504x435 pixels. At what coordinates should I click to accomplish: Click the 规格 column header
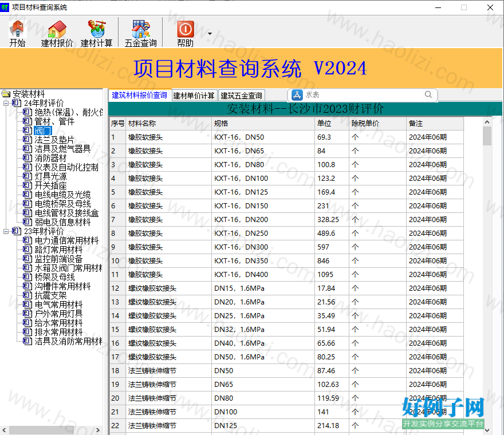coord(263,124)
